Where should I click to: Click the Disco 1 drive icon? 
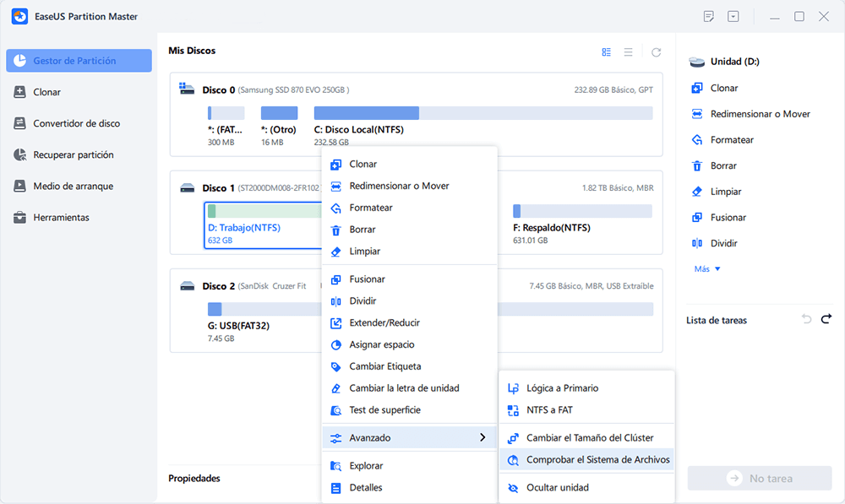coord(187,188)
